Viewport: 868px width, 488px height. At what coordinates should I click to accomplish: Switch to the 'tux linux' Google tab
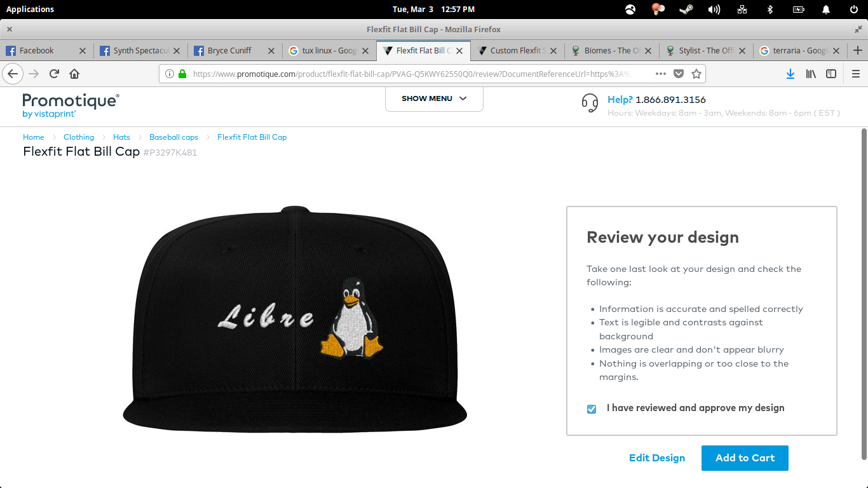(x=329, y=51)
